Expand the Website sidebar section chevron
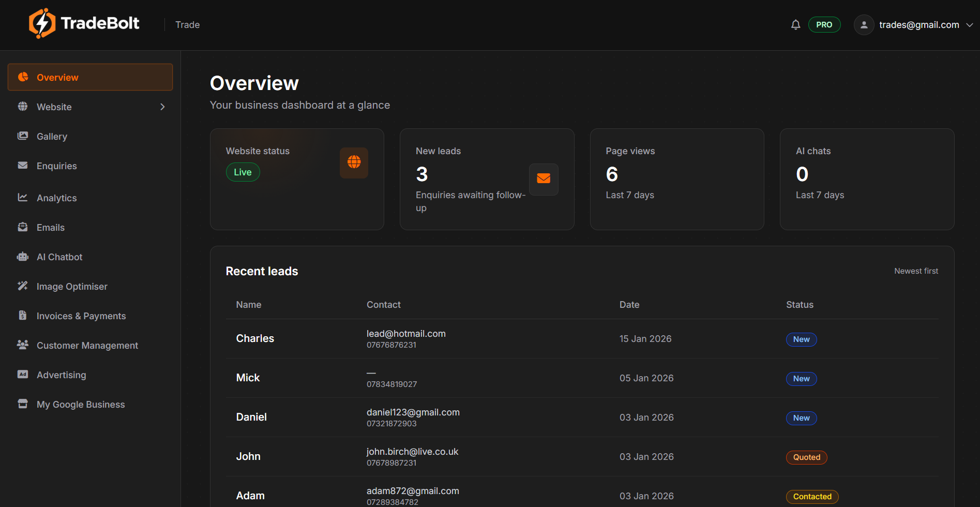Image resolution: width=980 pixels, height=507 pixels. click(162, 107)
